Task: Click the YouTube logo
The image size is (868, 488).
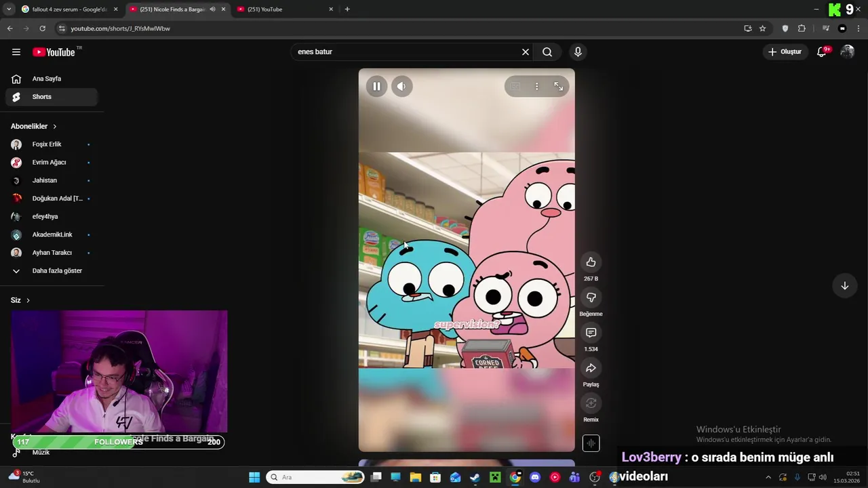Action: (54, 52)
